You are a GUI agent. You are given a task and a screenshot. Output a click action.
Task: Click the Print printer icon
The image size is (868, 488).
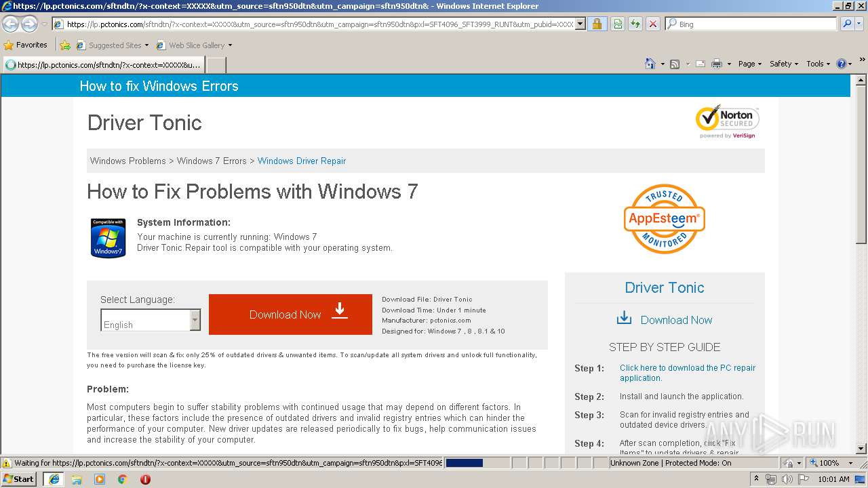[717, 64]
